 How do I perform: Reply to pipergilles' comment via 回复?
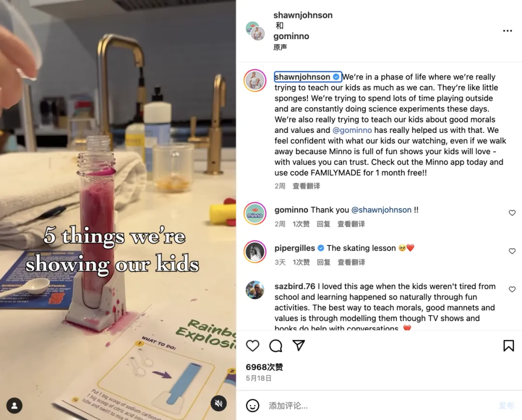tap(323, 262)
